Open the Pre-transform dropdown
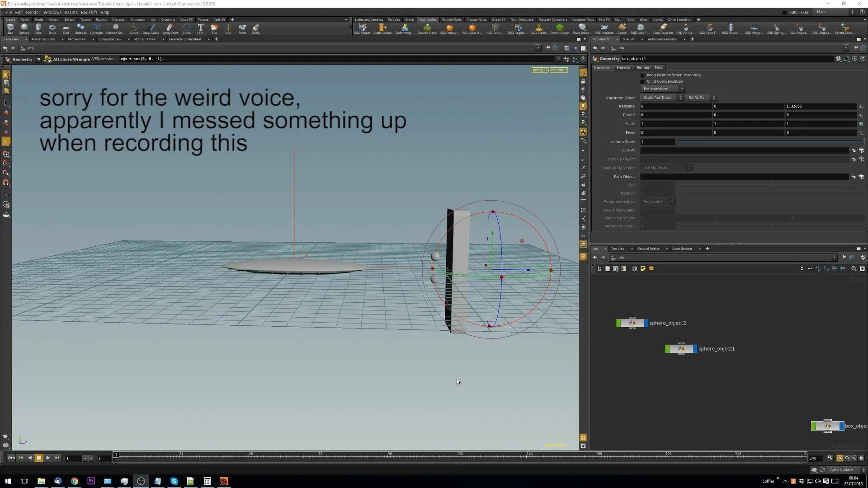The width and height of the screenshot is (868, 488). 662,89
